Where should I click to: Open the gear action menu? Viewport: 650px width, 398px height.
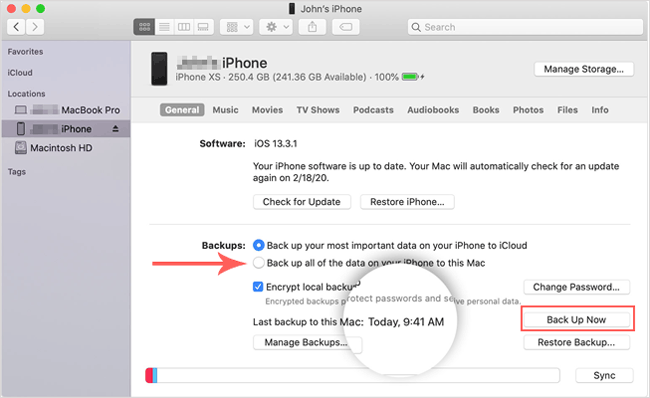[276, 27]
